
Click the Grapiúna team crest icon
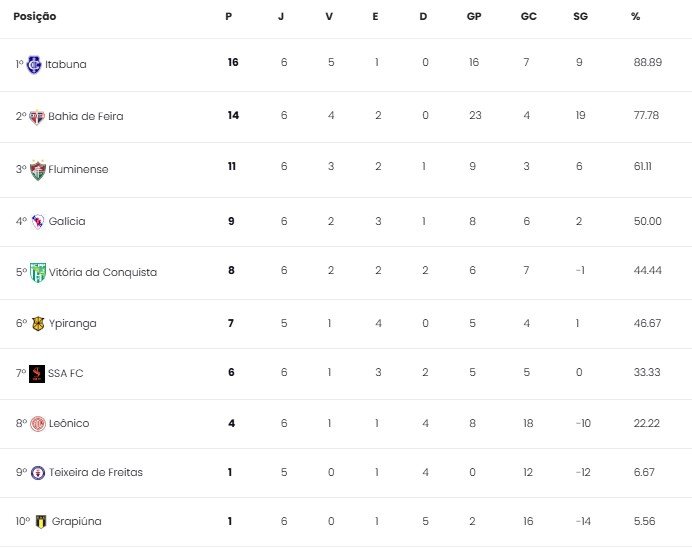(39, 521)
